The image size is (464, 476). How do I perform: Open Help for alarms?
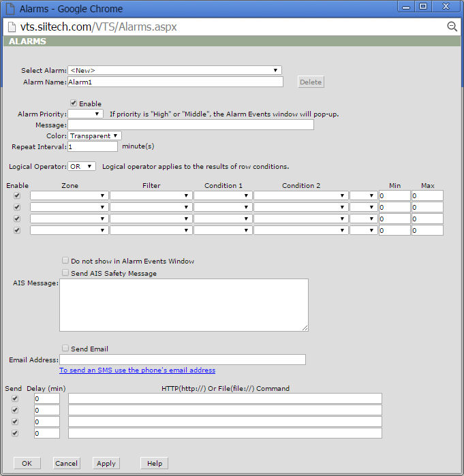[154, 463]
